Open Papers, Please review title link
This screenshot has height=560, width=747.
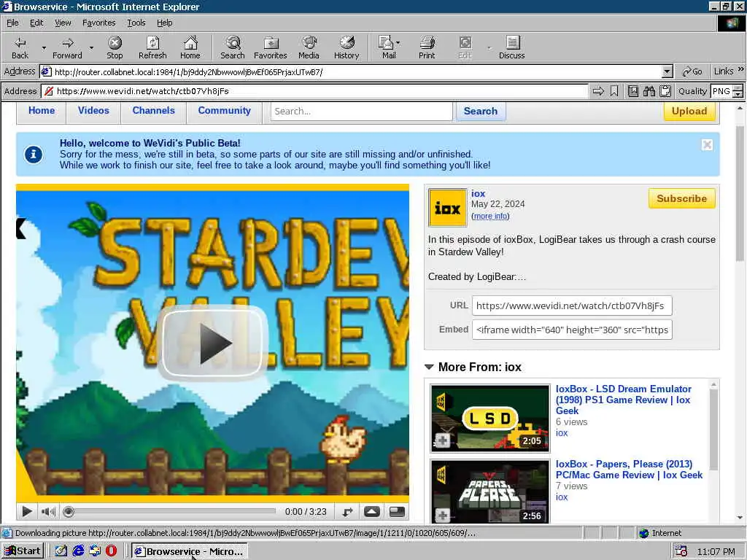click(x=629, y=470)
